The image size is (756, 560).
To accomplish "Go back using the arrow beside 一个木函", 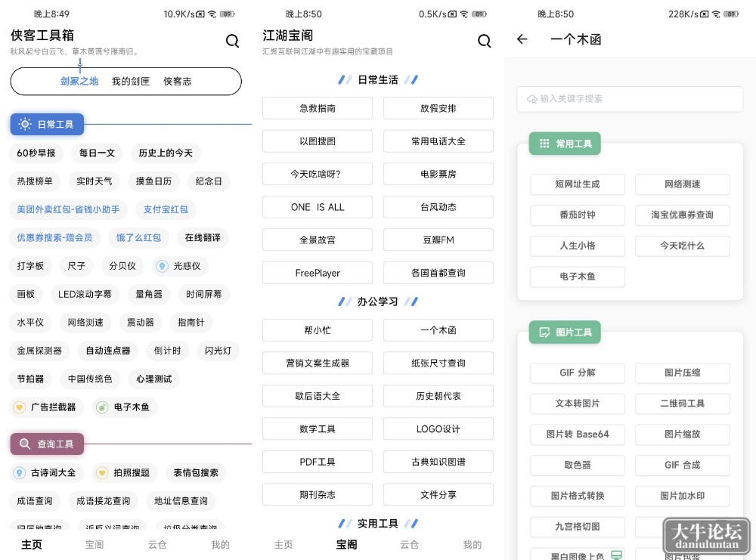I will point(522,39).
